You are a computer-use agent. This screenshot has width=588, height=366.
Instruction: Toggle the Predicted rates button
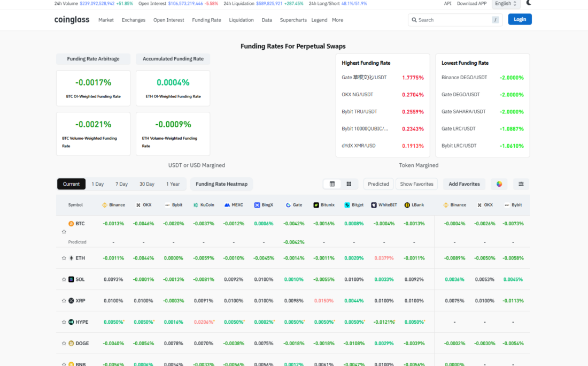(378, 184)
